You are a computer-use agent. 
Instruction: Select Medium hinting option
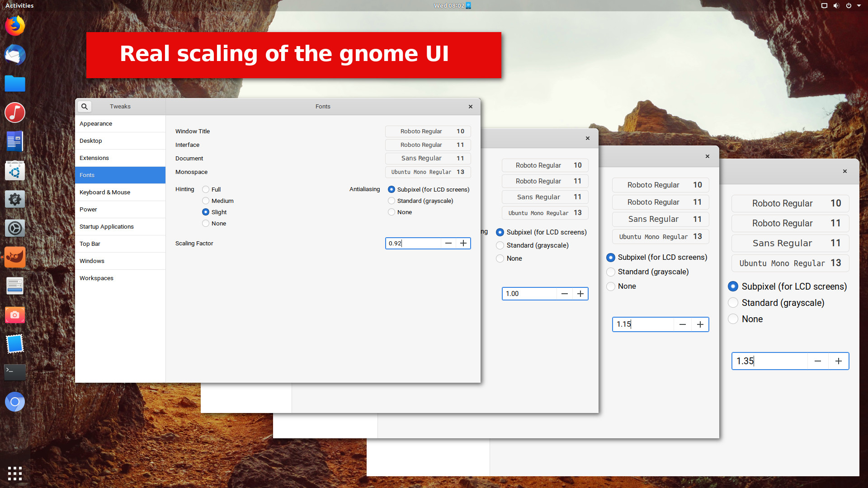pos(218,201)
